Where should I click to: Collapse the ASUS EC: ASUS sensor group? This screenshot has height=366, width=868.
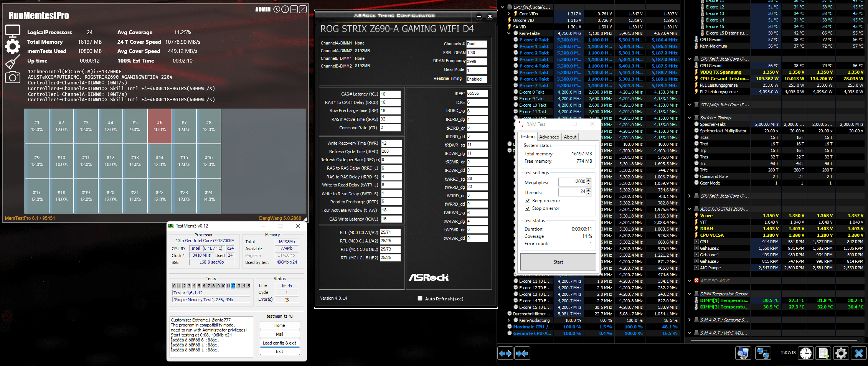(x=690, y=281)
